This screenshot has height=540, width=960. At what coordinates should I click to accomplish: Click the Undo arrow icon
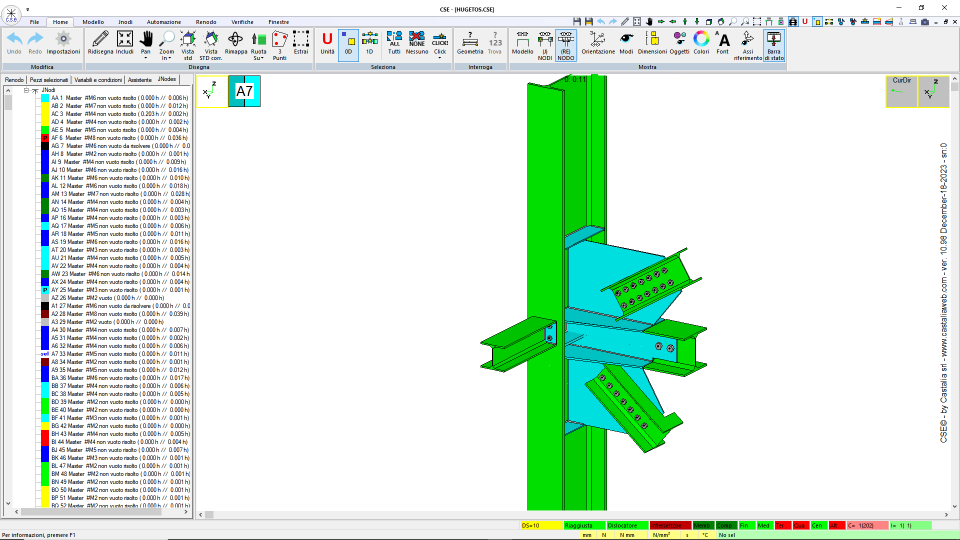(x=14, y=40)
